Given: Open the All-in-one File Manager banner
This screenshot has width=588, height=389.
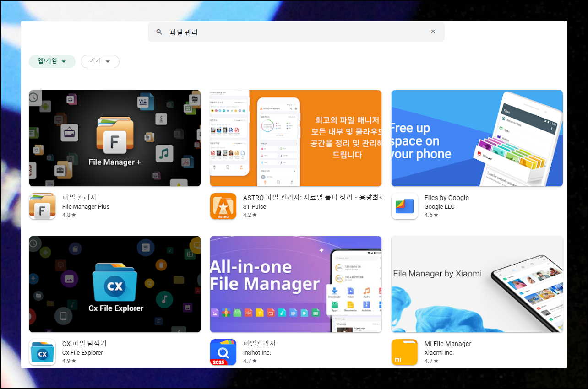Looking at the screenshot, I should click(296, 284).
